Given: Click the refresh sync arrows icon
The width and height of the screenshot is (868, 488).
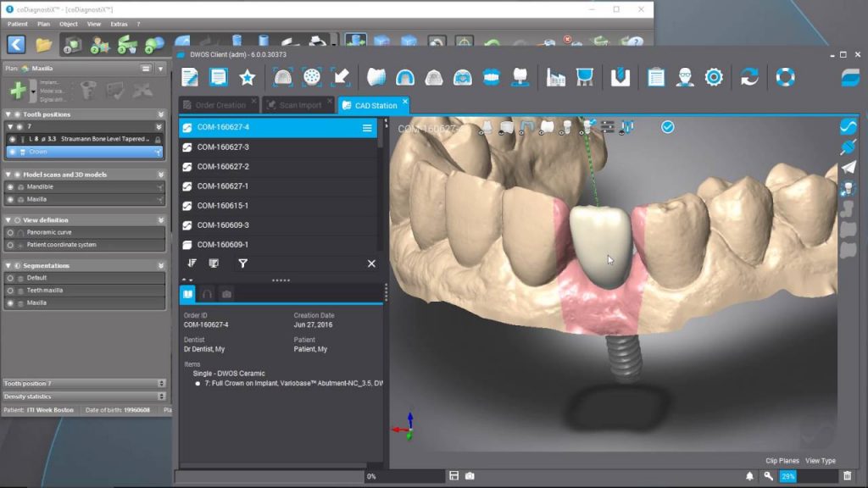Looking at the screenshot, I should click(x=749, y=77).
